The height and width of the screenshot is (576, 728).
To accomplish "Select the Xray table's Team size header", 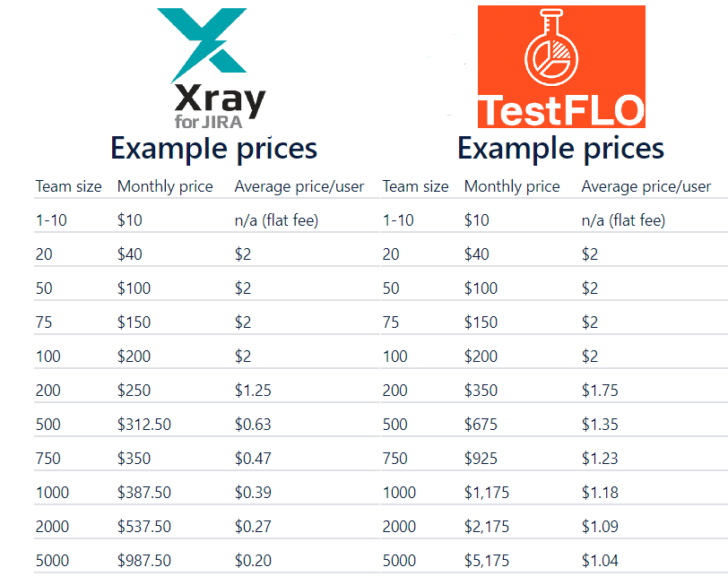I will 68,186.
